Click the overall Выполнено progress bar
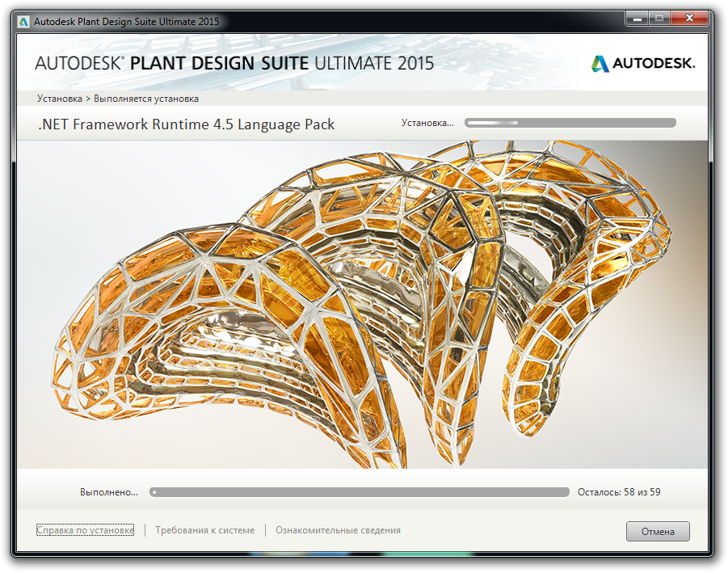728x573 pixels. [360, 492]
